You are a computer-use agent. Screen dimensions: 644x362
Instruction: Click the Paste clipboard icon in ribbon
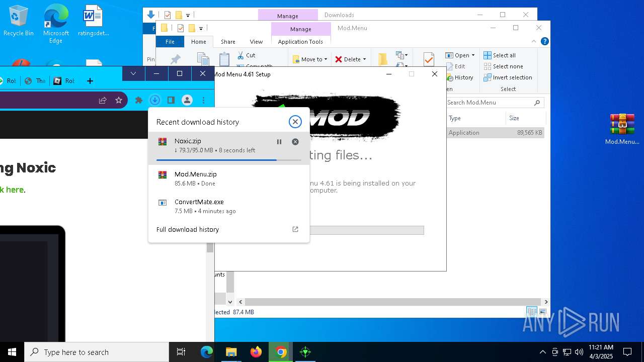[x=224, y=59]
